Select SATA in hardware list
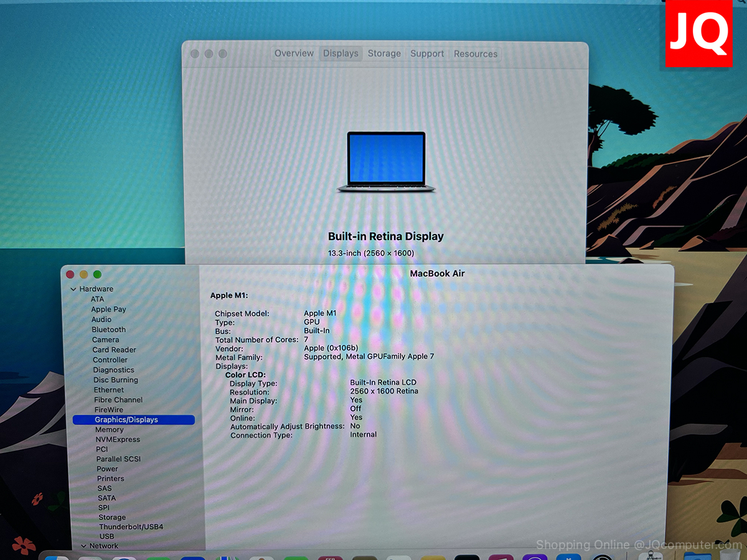The width and height of the screenshot is (747, 560). click(106, 498)
